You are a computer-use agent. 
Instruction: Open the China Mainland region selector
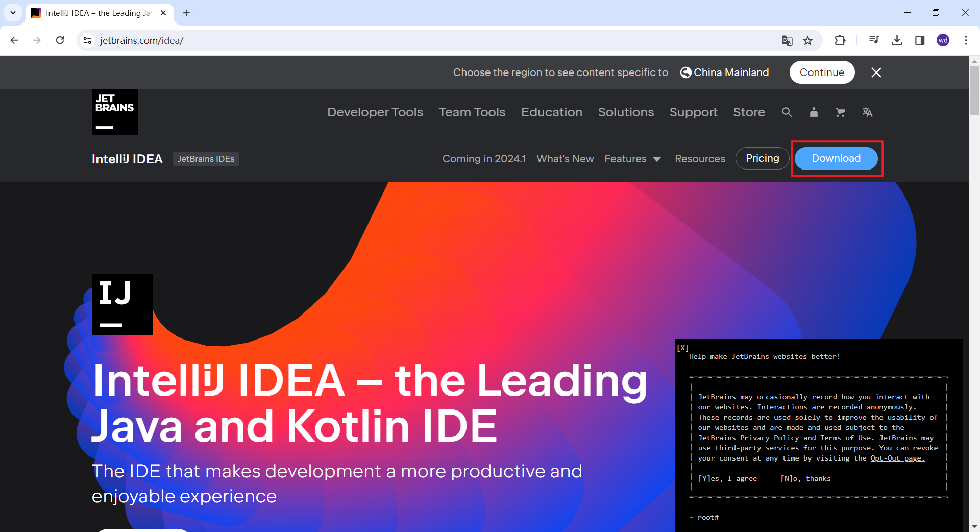pyautogui.click(x=724, y=72)
